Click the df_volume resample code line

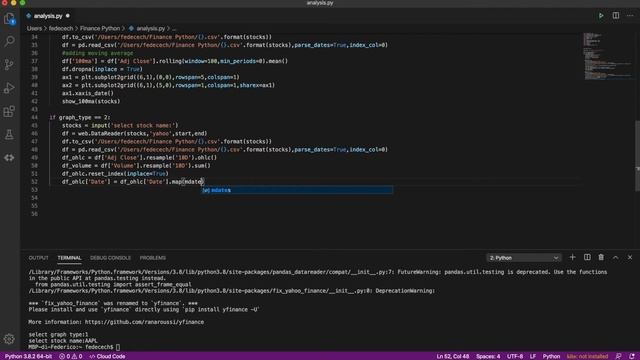click(x=136, y=166)
